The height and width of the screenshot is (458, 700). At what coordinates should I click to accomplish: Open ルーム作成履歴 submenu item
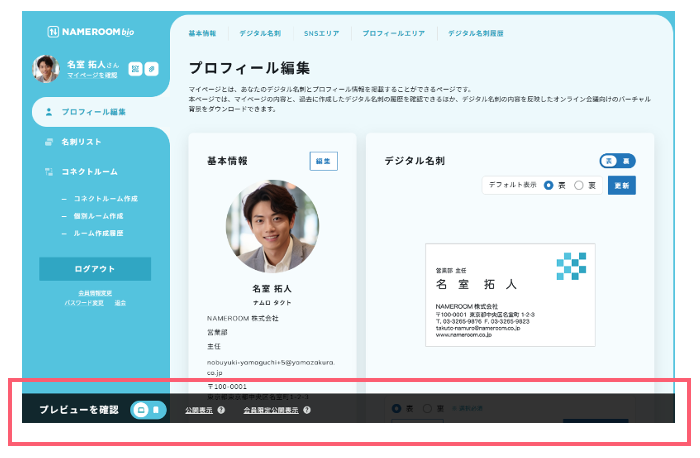[x=98, y=233]
